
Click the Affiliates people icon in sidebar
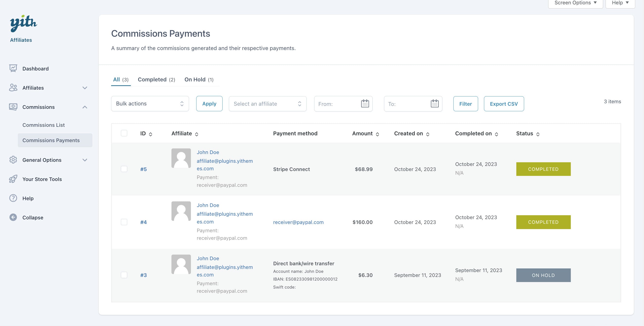tap(13, 88)
